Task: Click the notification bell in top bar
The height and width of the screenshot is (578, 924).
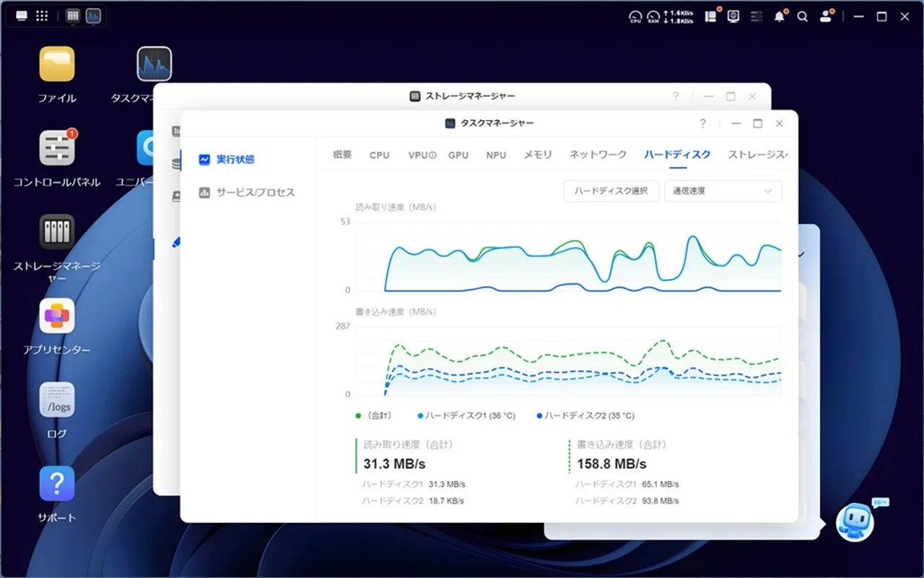Action: [x=779, y=17]
